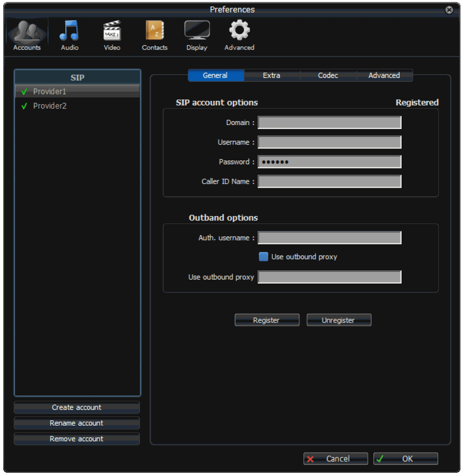This screenshot has height=476, width=465.
Task: Focus the Domain input field
Action: [x=329, y=123]
